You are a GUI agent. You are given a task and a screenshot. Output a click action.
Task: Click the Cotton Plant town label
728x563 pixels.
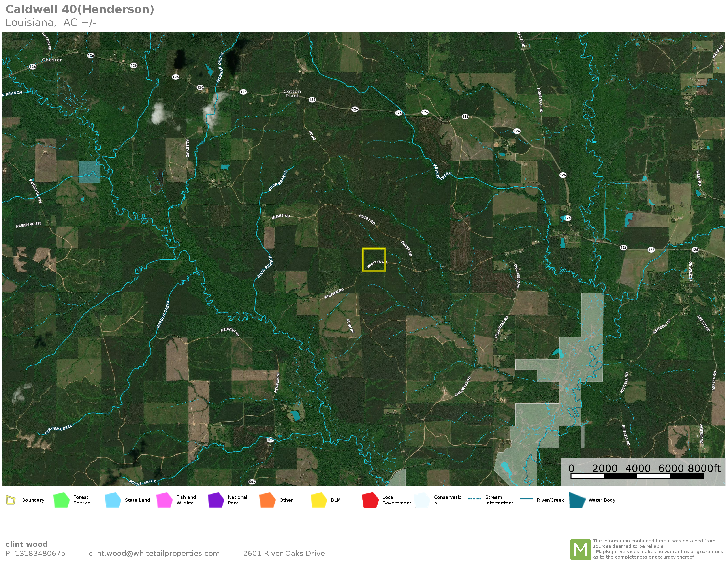tap(292, 93)
